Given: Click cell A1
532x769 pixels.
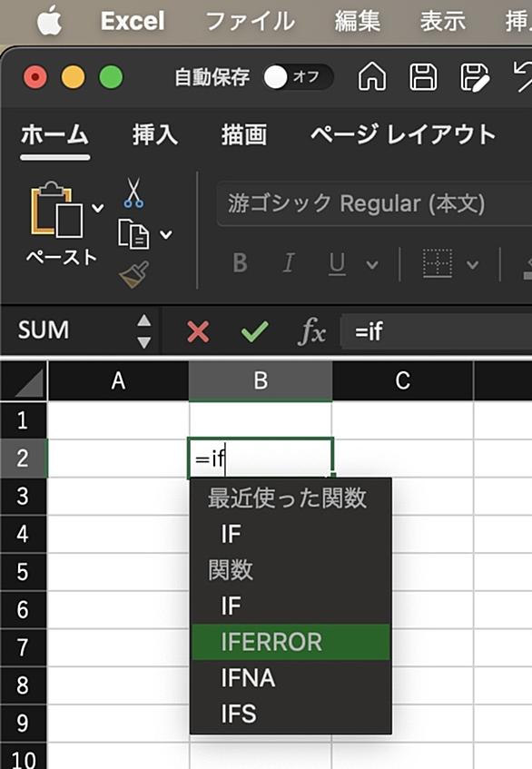Looking at the screenshot, I should tap(118, 420).
